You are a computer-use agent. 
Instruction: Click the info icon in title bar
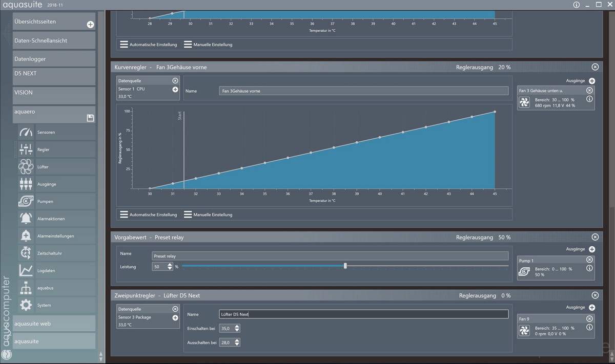[x=576, y=5]
